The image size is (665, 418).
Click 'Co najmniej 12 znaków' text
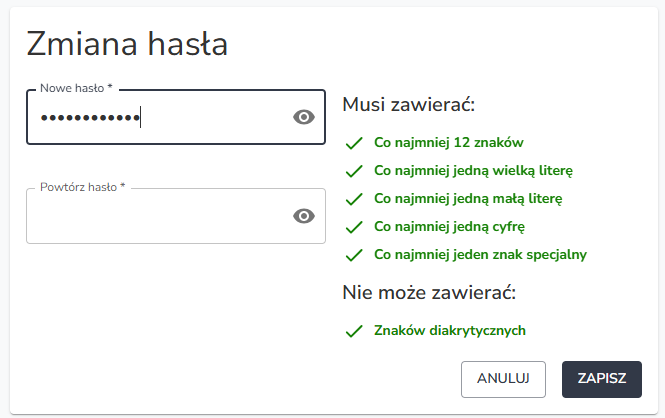pyautogui.click(x=449, y=143)
